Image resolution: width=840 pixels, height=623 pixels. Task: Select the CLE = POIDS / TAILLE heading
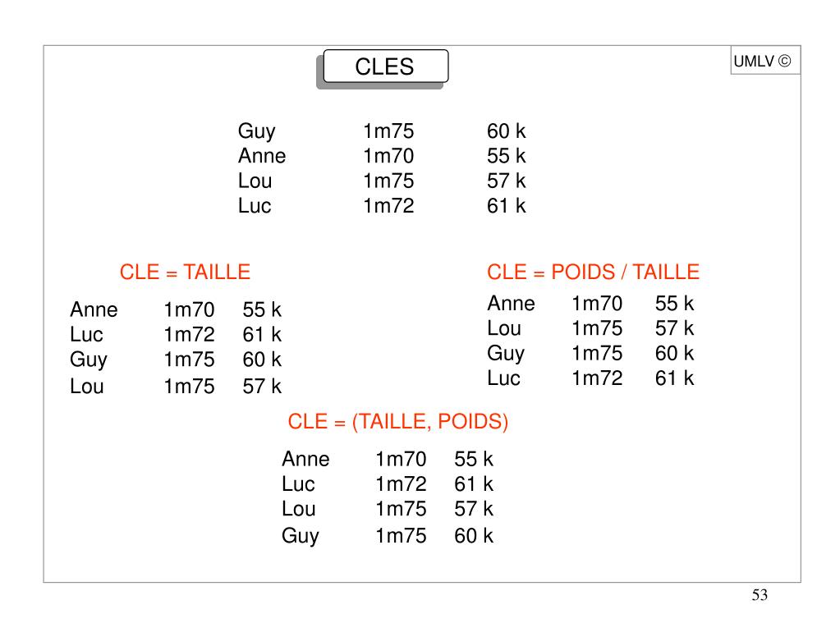tap(593, 273)
